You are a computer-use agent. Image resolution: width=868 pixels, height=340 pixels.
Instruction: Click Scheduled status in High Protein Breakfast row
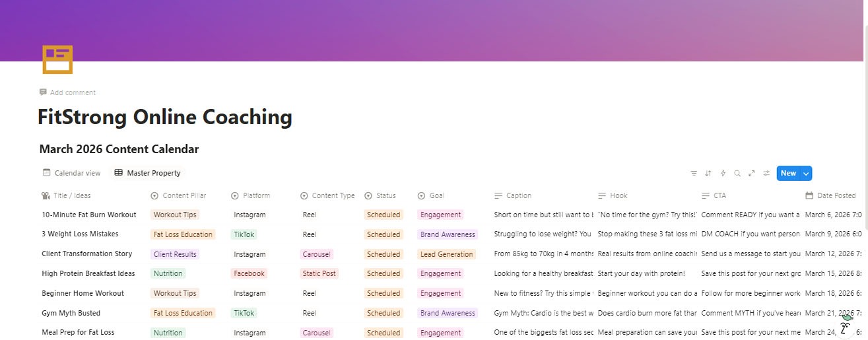tap(384, 273)
